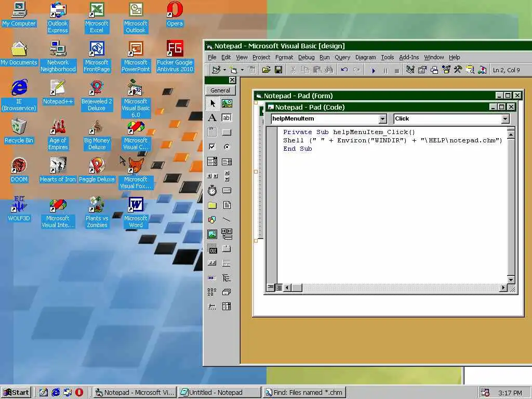This screenshot has width=532, height=399.
Task: Select the ComboBox control tool
Action: (212, 162)
